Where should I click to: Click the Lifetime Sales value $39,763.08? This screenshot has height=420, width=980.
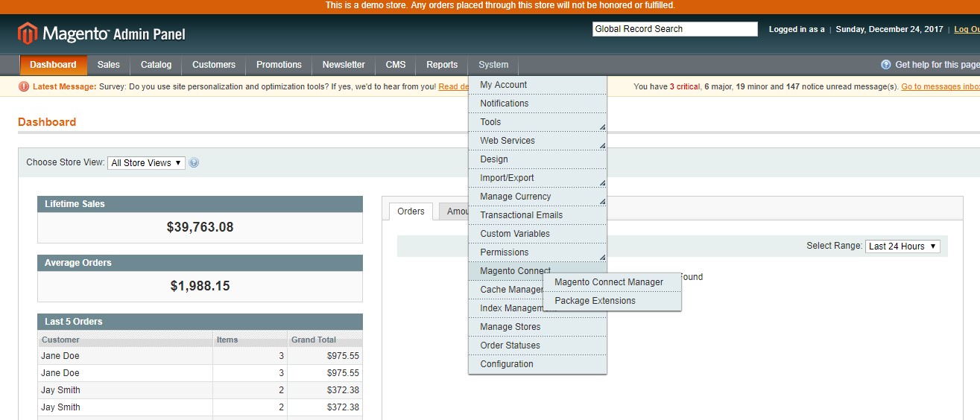tap(200, 227)
